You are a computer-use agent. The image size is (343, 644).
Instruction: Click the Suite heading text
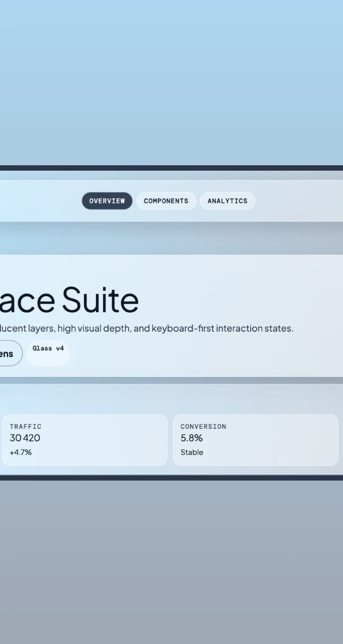click(100, 299)
